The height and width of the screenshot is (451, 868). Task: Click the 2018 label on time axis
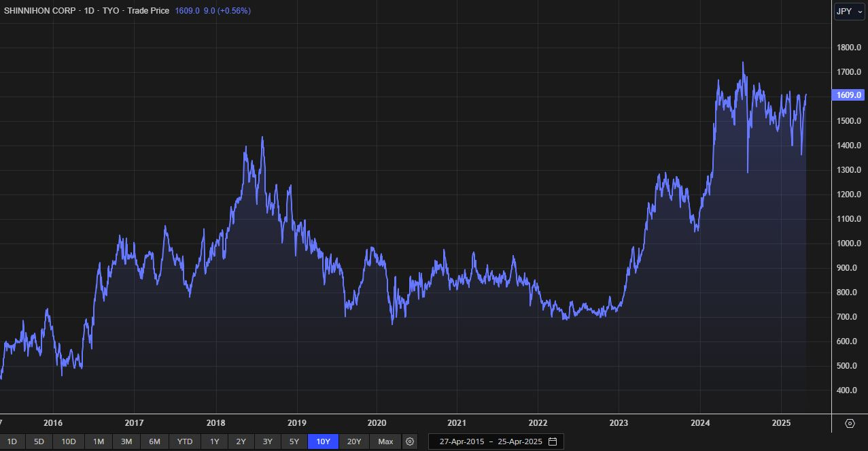pyautogui.click(x=215, y=423)
